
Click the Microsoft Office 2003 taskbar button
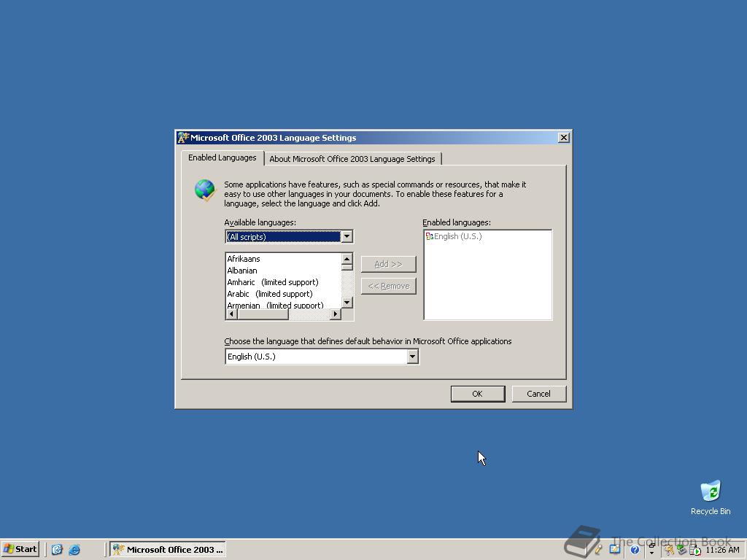pos(168,550)
